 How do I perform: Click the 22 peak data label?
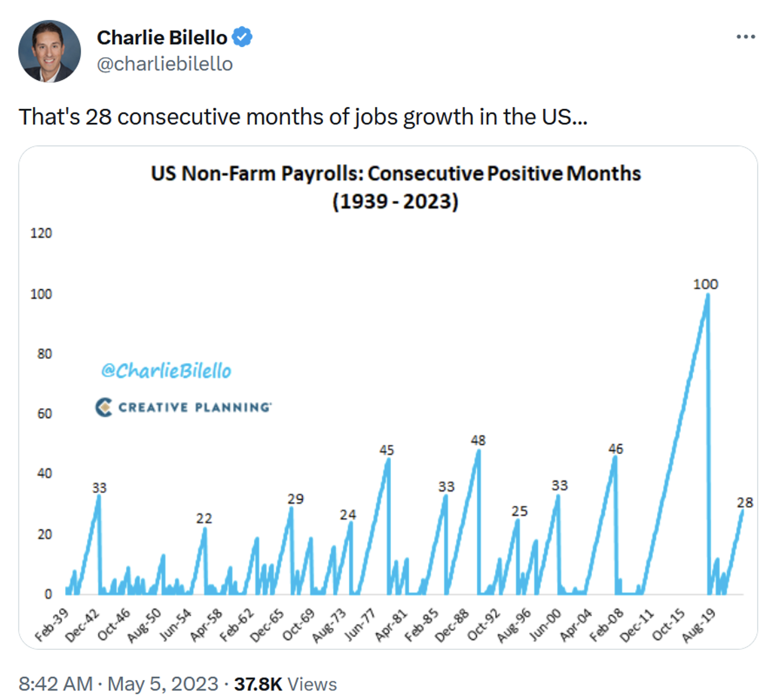coord(204,518)
